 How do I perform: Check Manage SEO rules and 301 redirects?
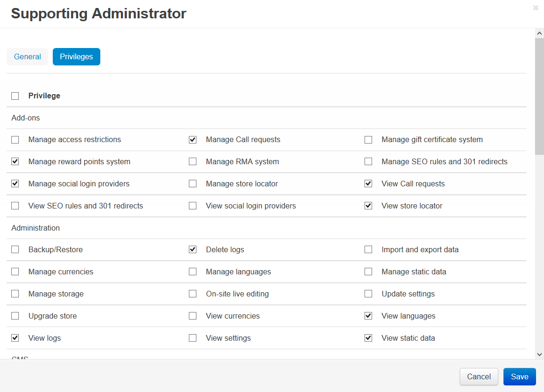(368, 161)
